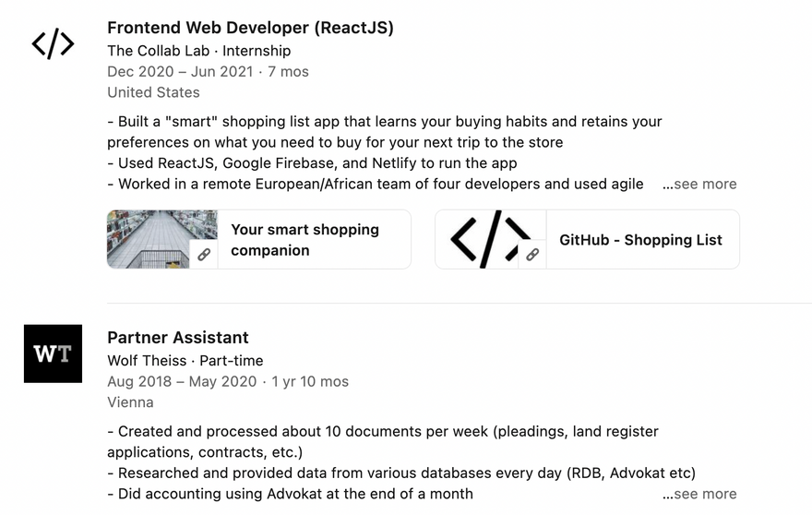812x515 pixels.
Task: Click the United States location text
Action: pos(153,92)
